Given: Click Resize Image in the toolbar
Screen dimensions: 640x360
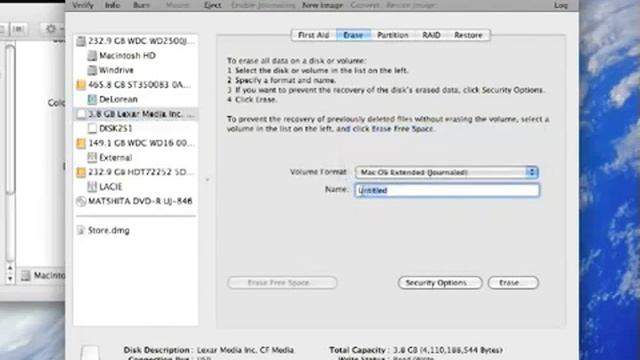Looking at the screenshot, I should tap(411, 5).
